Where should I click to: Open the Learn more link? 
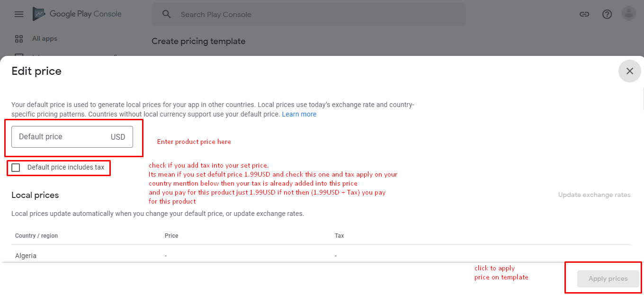point(299,114)
